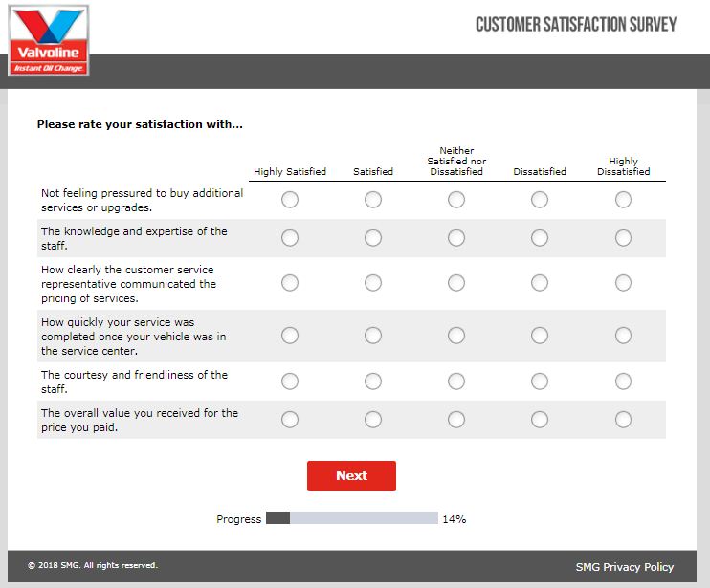Select Dissatisfied for pricing communication clarity
This screenshot has height=588, width=710.
point(540,283)
